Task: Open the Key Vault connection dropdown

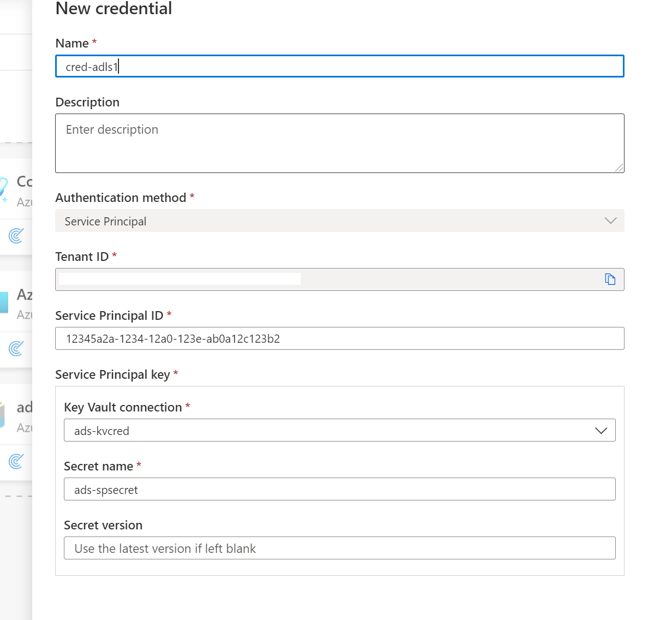Action: 600,431
